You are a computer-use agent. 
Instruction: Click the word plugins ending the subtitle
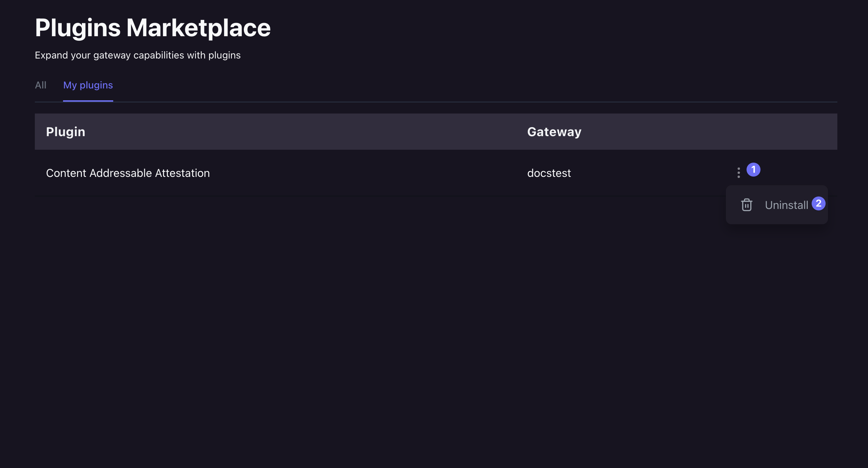pos(224,55)
